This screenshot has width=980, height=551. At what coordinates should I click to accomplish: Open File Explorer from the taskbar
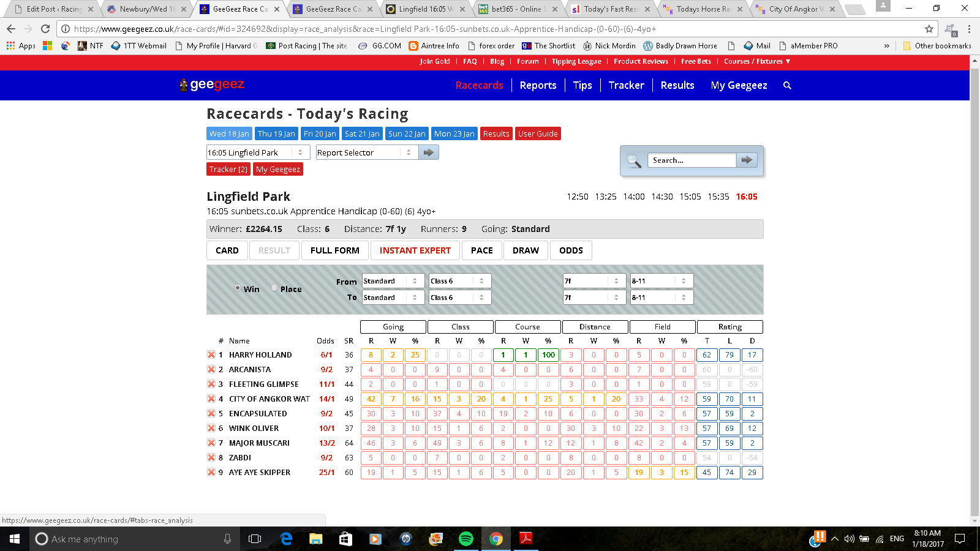pyautogui.click(x=316, y=539)
